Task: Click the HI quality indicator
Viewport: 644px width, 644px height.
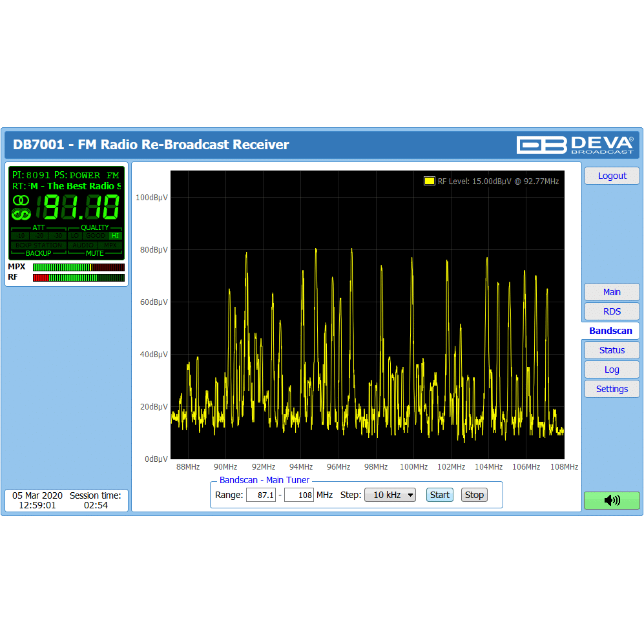Action: coord(115,236)
